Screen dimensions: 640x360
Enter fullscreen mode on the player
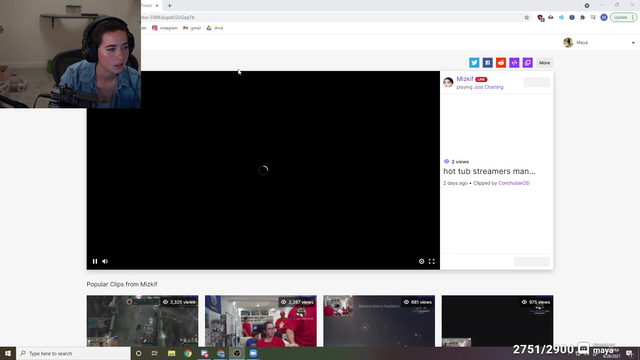431,261
